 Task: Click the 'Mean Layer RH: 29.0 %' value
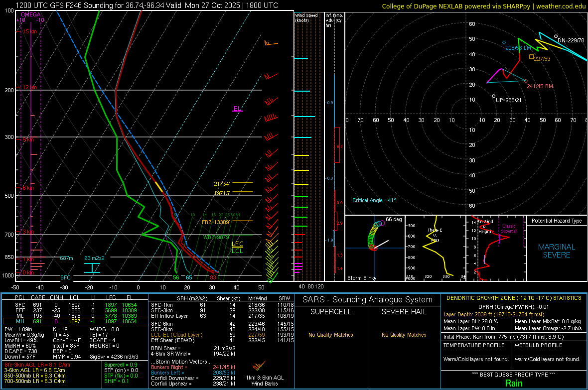[470, 321]
